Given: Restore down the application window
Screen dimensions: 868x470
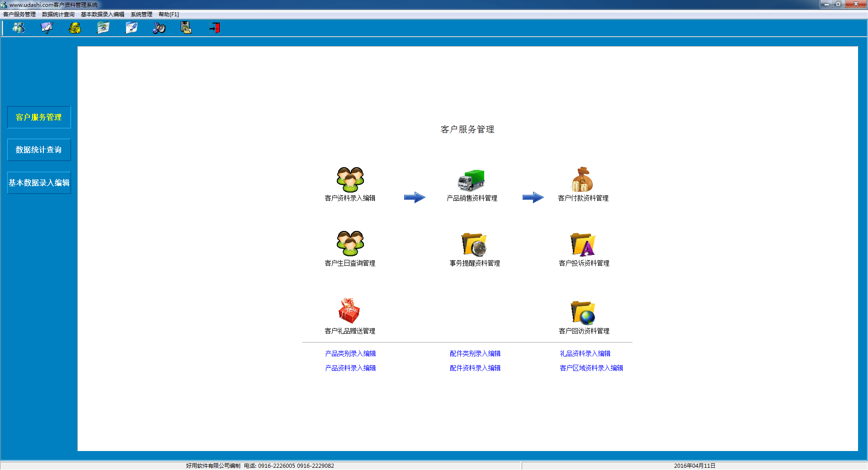Looking at the screenshot, I should tap(839, 4).
